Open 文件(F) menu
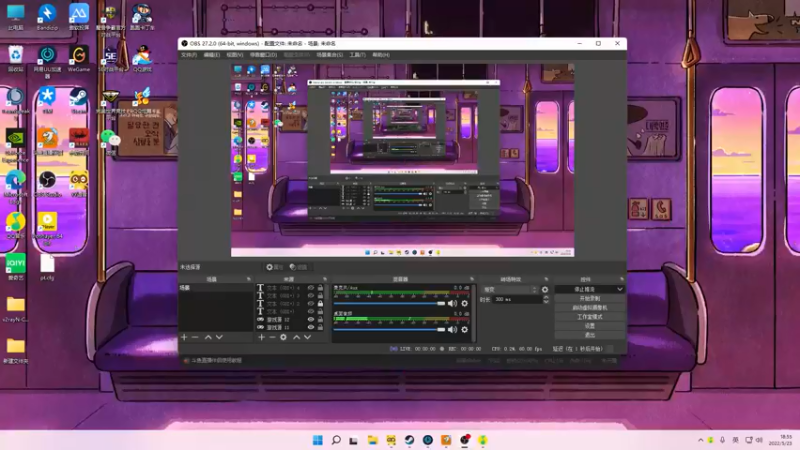This screenshot has width=800, height=450. pyautogui.click(x=189, y=55)
